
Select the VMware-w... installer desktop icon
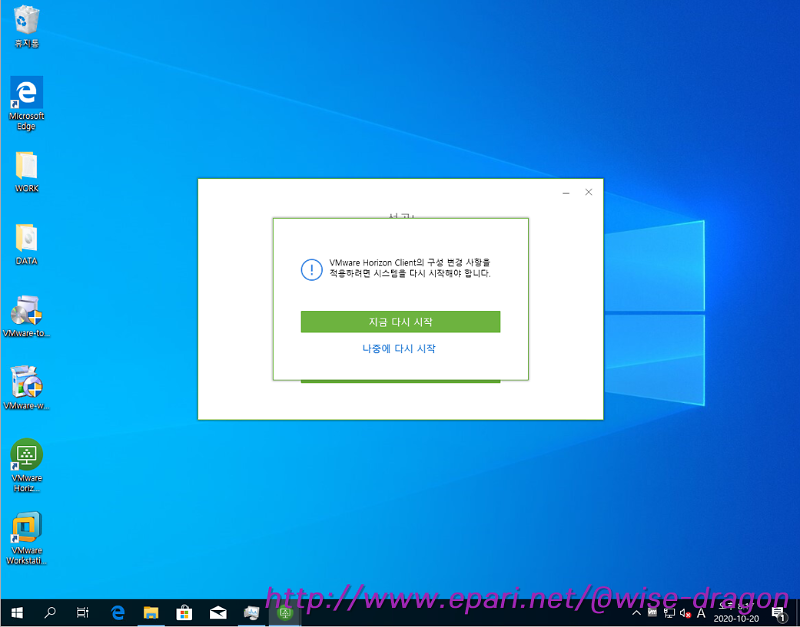click(27, 389)
